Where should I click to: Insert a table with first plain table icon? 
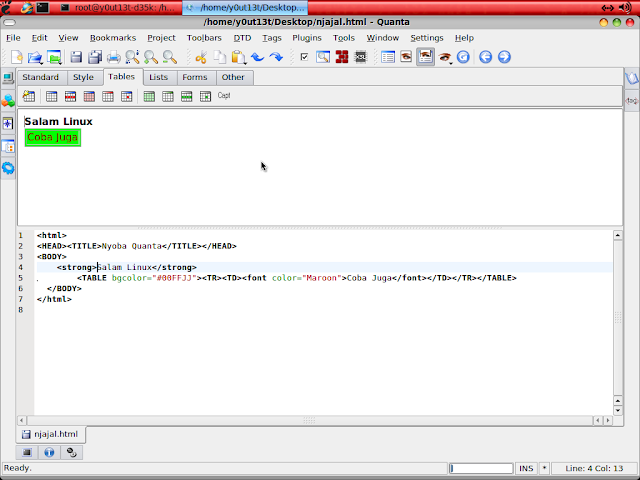click(51, 96)
